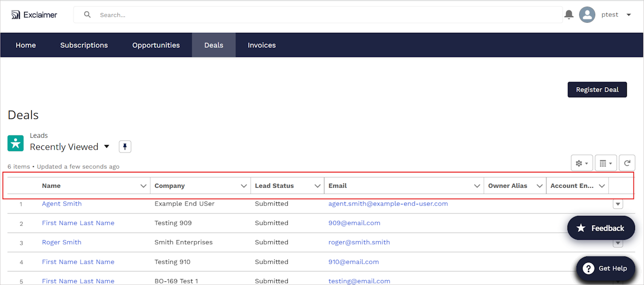This screenshot has height=285, width=644.
Task: Click the roger@smith.smith email link
Action: tap(359, 242)
